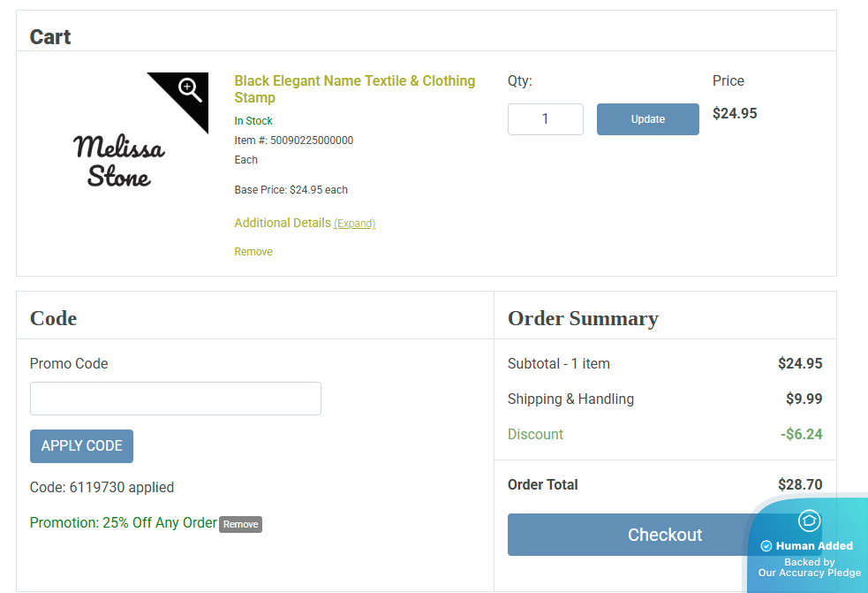Click the Order Total amount $28.70
The image size is (868, 593).
tap(800, 484)
